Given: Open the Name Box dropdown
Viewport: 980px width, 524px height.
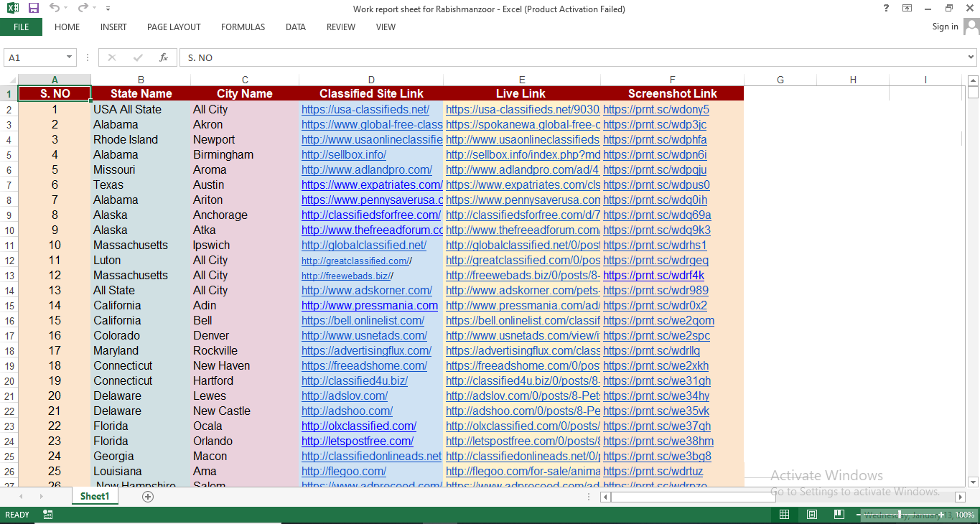Looking at the screenshot, I should click(70, 57).
